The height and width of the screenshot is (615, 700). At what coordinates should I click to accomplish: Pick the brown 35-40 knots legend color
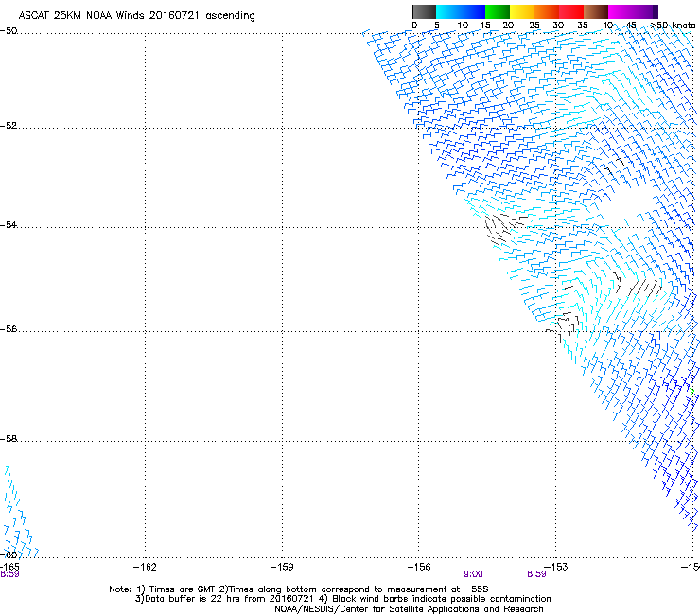(596, 11)
